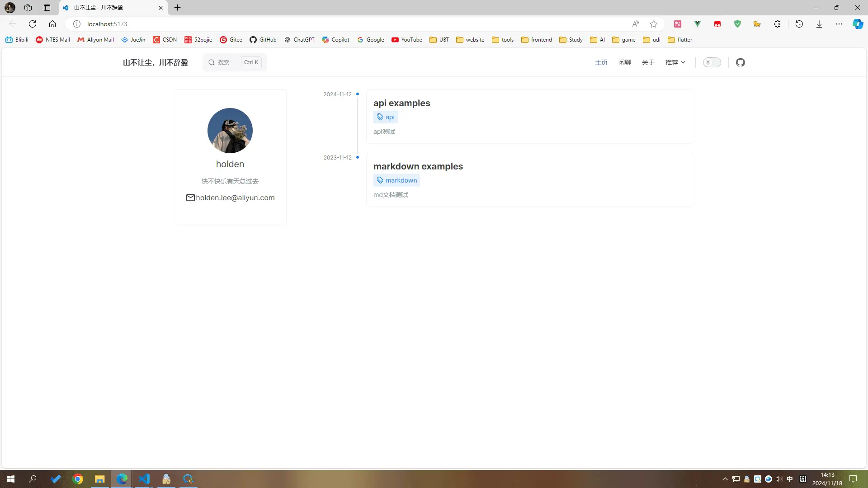868x488 pixels.
Task: Toggle the dark mode appearance switch
Action: click(712, 62)
